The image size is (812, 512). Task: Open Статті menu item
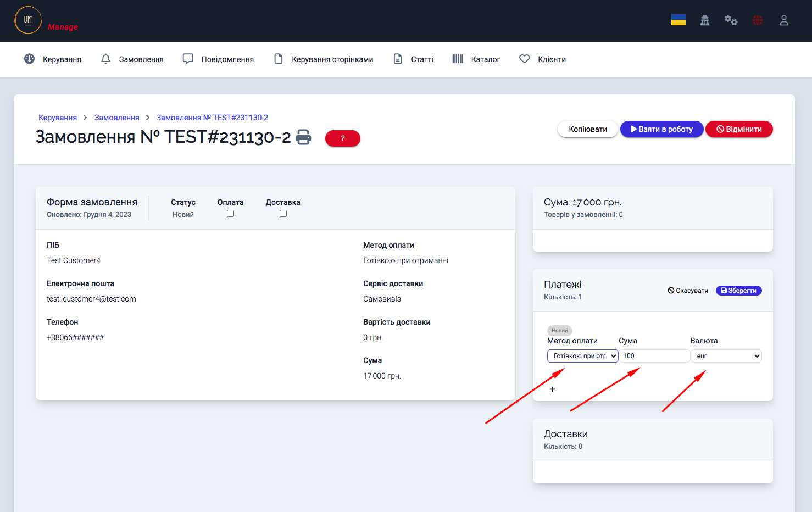pos(422,59)
